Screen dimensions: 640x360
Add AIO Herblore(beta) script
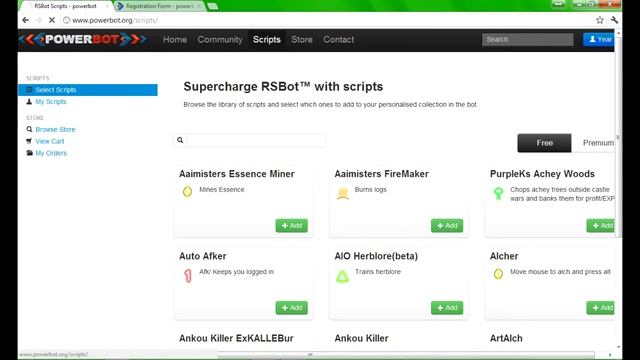pos(447,308)
